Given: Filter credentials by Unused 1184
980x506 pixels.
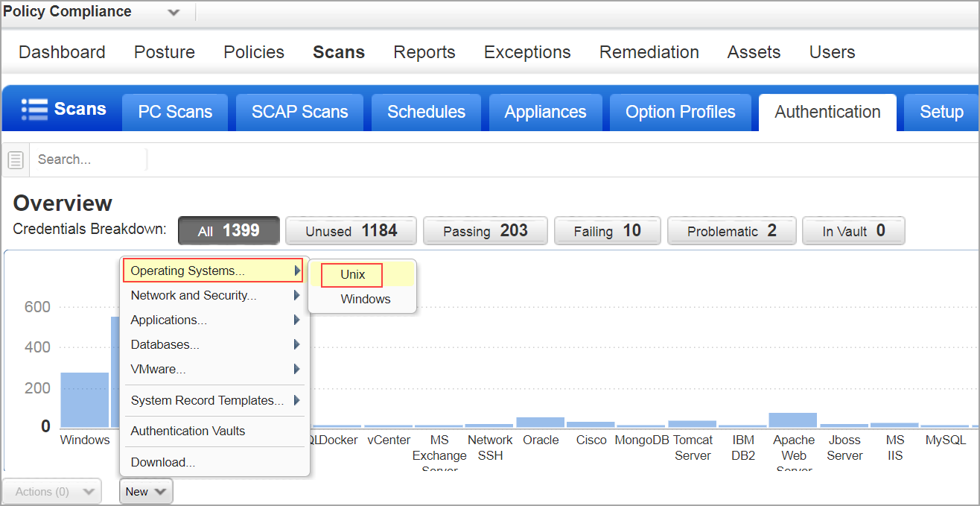Looking at the screenshot, I should (x=351, y=231).
